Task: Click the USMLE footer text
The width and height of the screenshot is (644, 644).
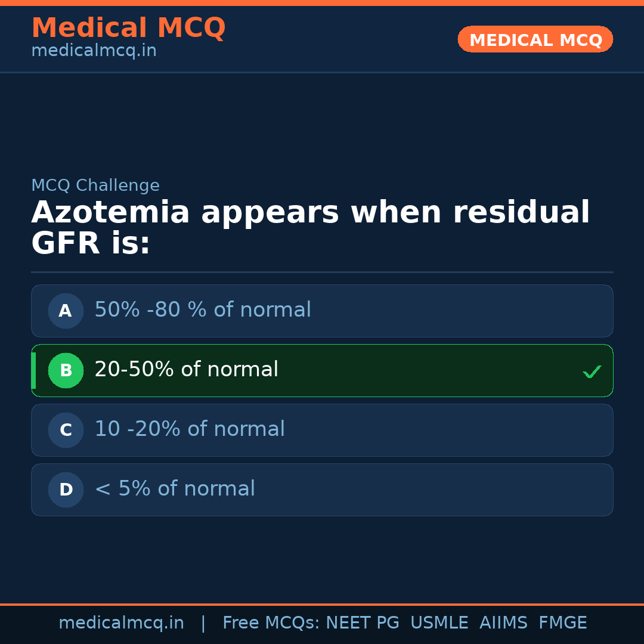Action: pos(439,623)
